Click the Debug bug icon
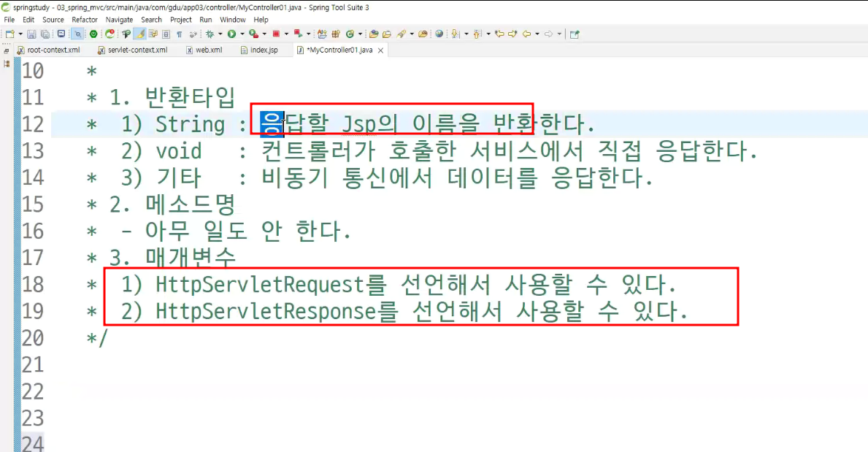The width and height of the screenshot is (868, 452). coord(210,34)
